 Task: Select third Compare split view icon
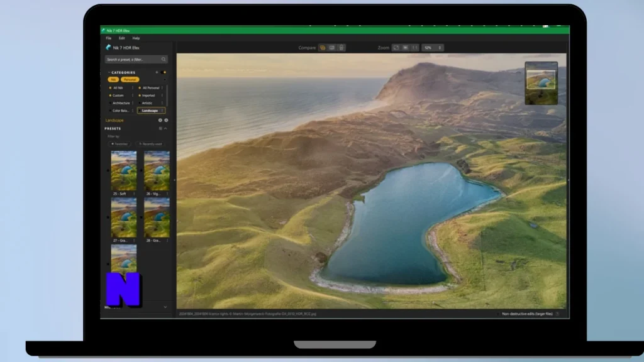point(341,48)
